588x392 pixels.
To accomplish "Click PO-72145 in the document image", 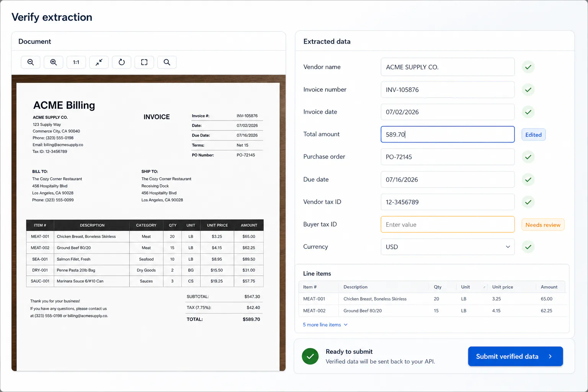I will click(246, 155).
